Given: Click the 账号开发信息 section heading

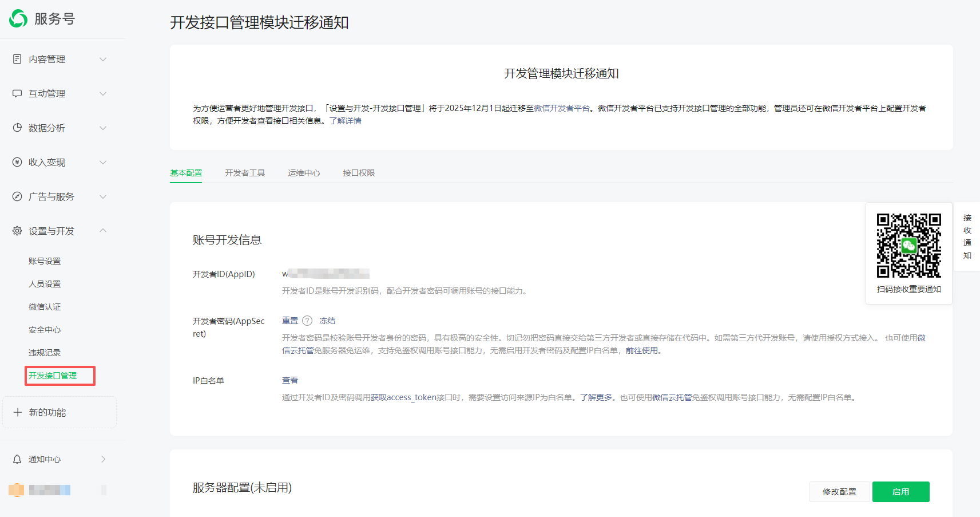Looking at the screenshot, I should point(227,240).
